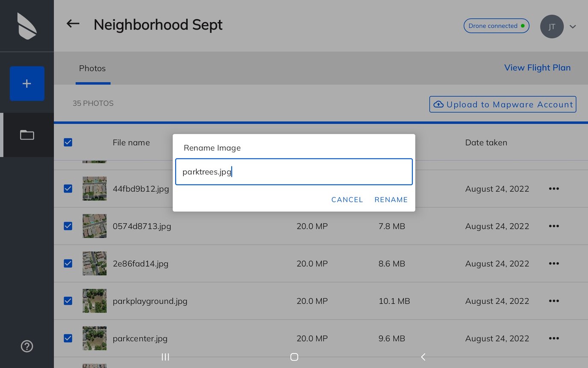
Task: Expand the account menu chevron near JT
Action: click(x=572, y=27)
